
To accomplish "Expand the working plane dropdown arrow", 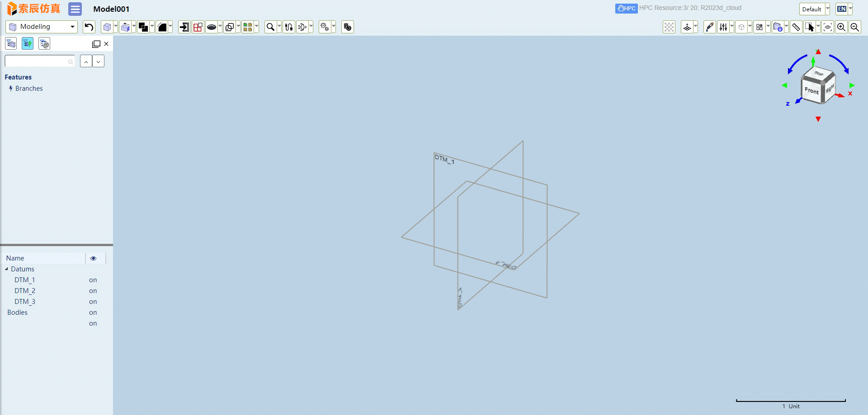I will 695,27.
